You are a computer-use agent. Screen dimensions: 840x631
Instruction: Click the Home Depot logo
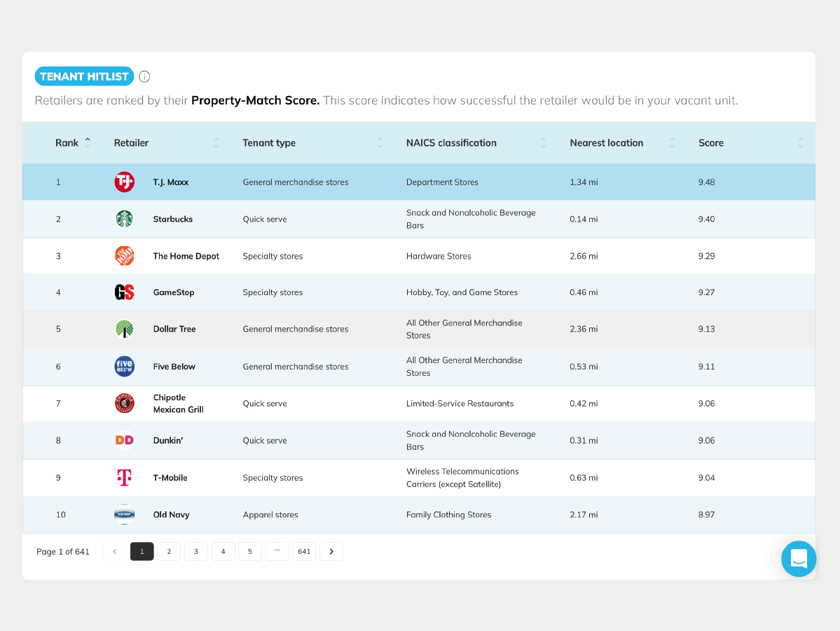point(124,255)
